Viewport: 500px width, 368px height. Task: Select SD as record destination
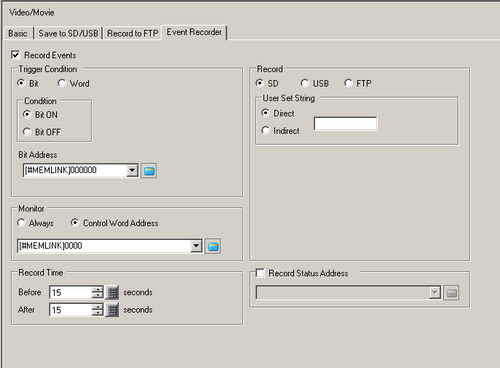click(260, 83)
